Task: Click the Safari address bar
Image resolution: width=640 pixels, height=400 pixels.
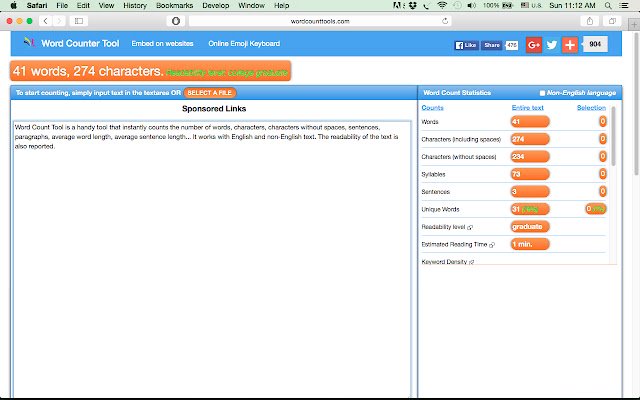Action: (x=320, y=21)
